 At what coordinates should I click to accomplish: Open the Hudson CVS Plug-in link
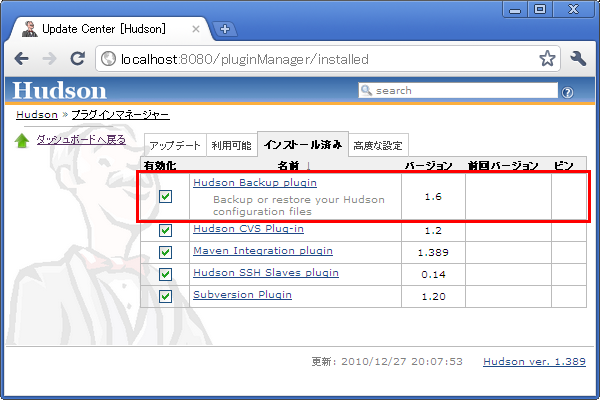coord(248,229)
